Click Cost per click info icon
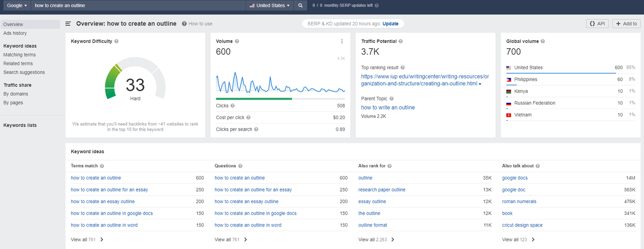Viewport: 644px width, 249px height. pos(248,117)
